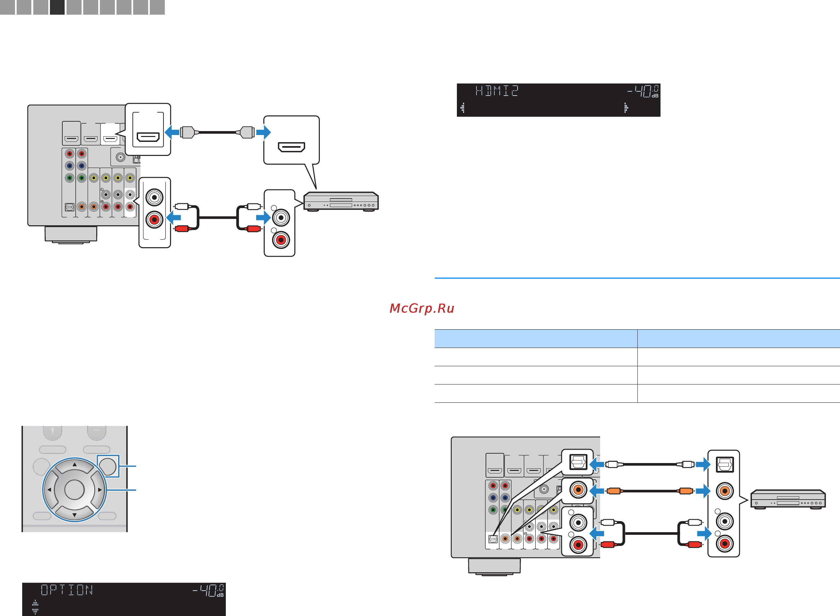Click the down arrow cursor key on the remote
The image size is (840, 616).
click(75, 515)
